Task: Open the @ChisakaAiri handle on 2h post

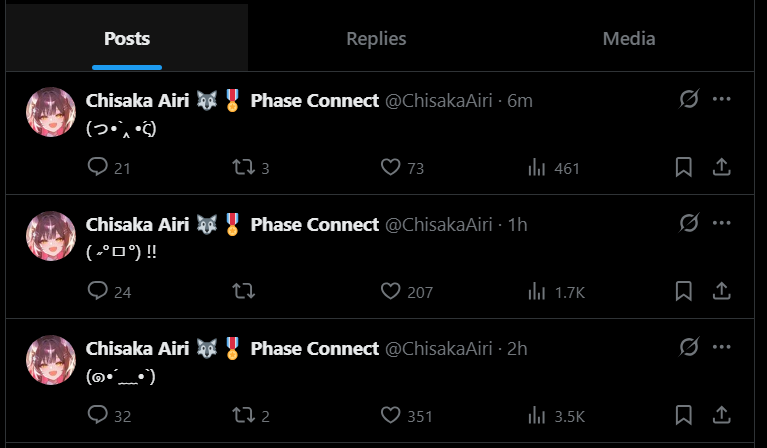Action: coord(439,349)
